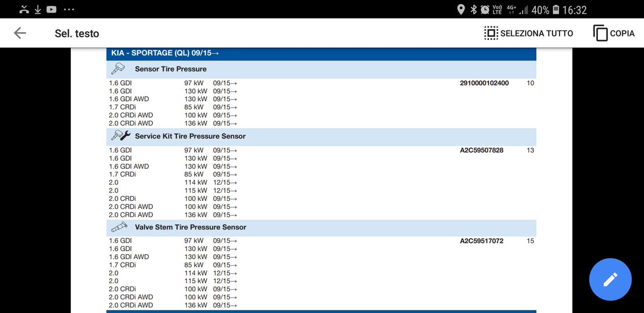Select '97 kW' in Sensor Tire Pressure section
Screen dimensions: 644x313
(194, 83)
